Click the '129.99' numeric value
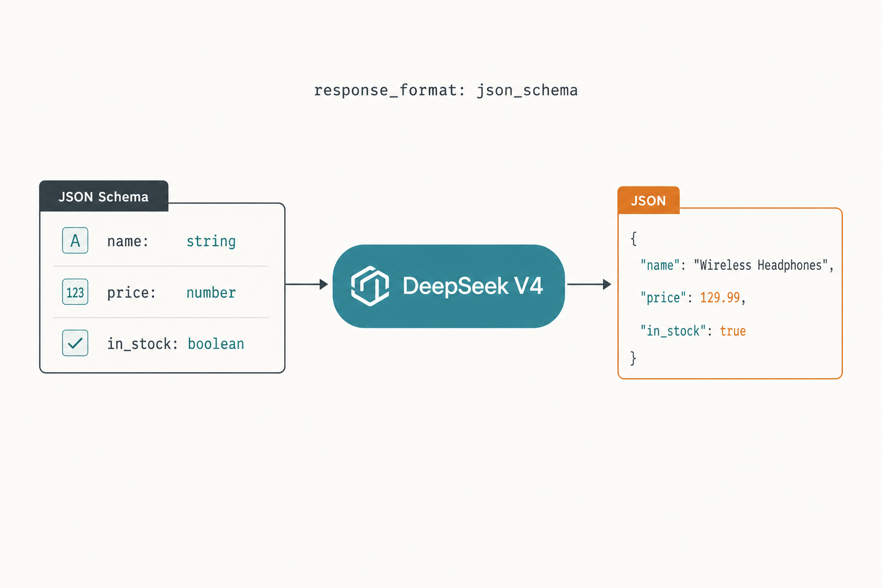Screen dimensions: 882x588 [720, 297]
